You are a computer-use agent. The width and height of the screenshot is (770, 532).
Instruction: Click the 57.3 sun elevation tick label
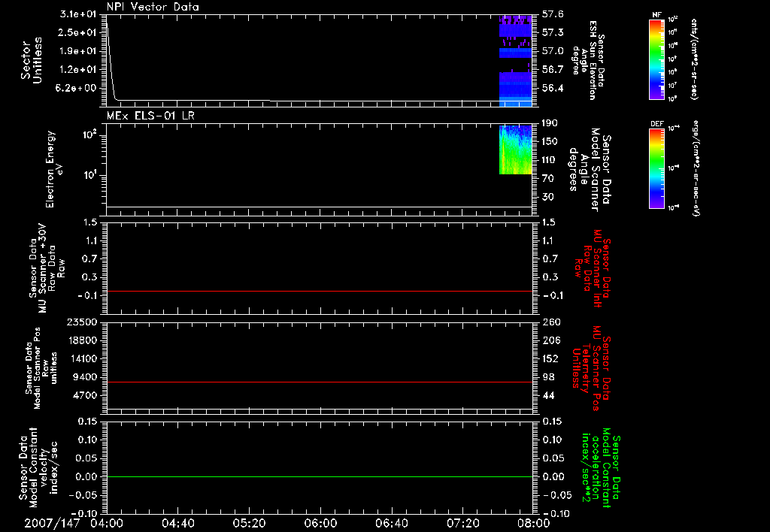coord(553,32)
